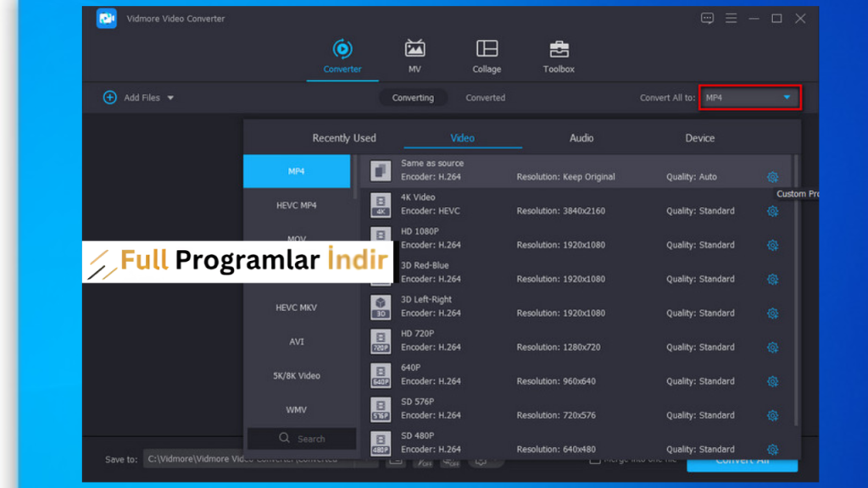
Task: Click the Add Files plus icon
Action: (109, 97)
